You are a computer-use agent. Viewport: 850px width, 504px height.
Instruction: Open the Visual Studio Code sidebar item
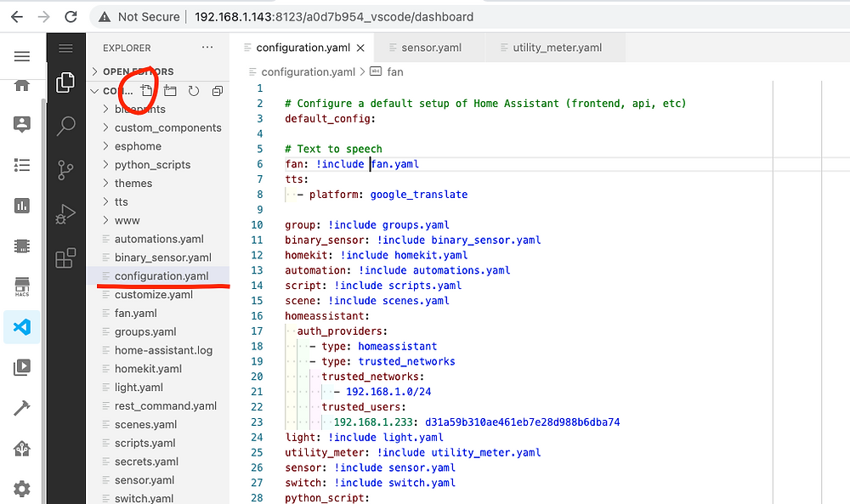click(x=22, y=326)
